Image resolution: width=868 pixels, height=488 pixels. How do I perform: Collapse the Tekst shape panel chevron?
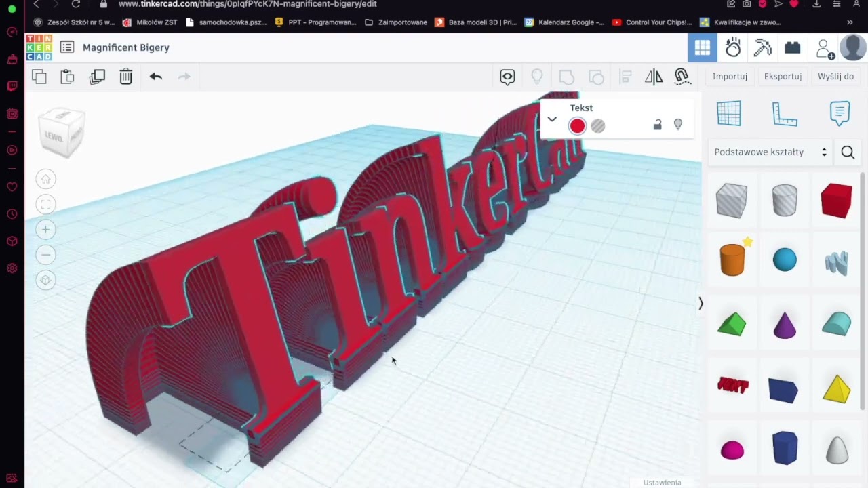coord(552,119)
